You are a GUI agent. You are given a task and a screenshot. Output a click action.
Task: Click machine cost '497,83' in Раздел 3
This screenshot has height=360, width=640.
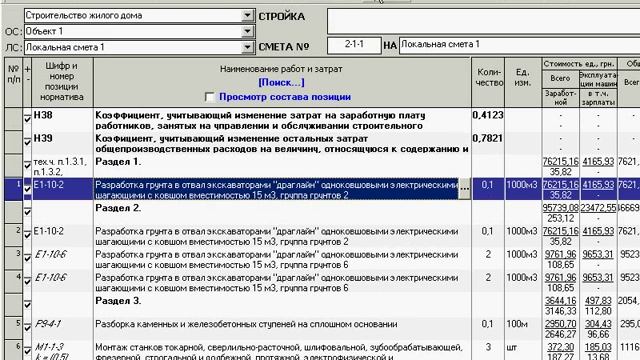(598, 301)
